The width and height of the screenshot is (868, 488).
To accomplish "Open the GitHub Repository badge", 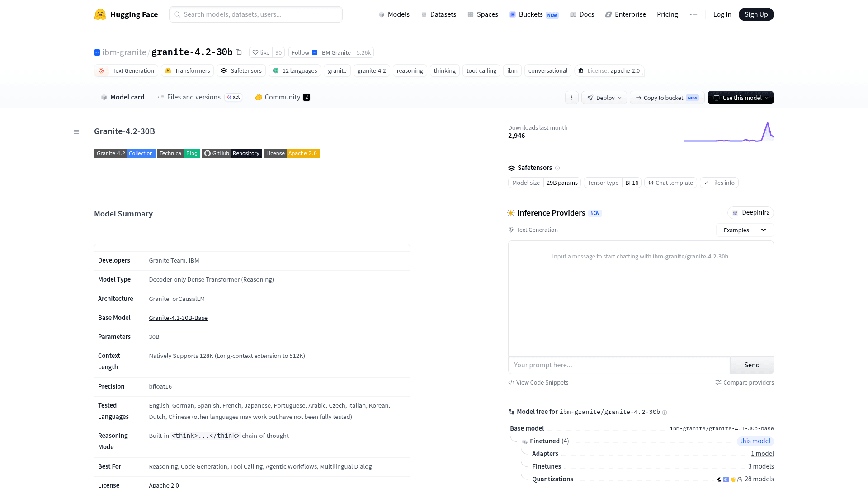I will tap(232, 153).
